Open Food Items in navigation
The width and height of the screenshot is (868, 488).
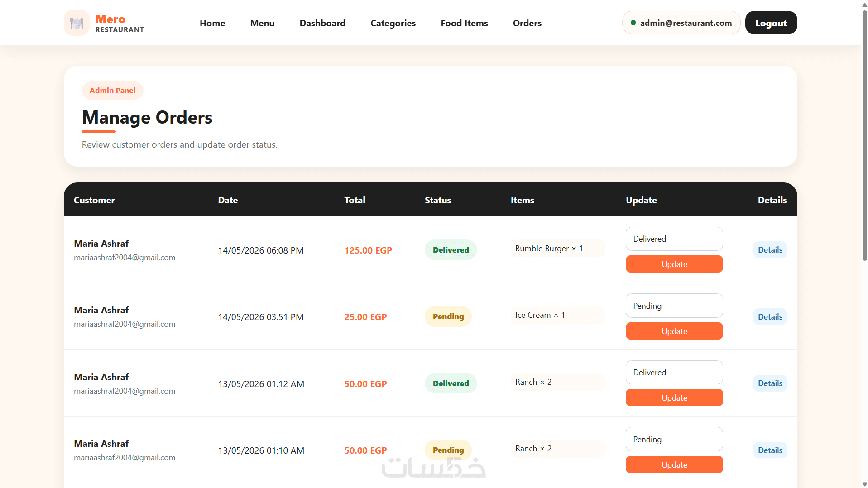(x=464, y=23)
